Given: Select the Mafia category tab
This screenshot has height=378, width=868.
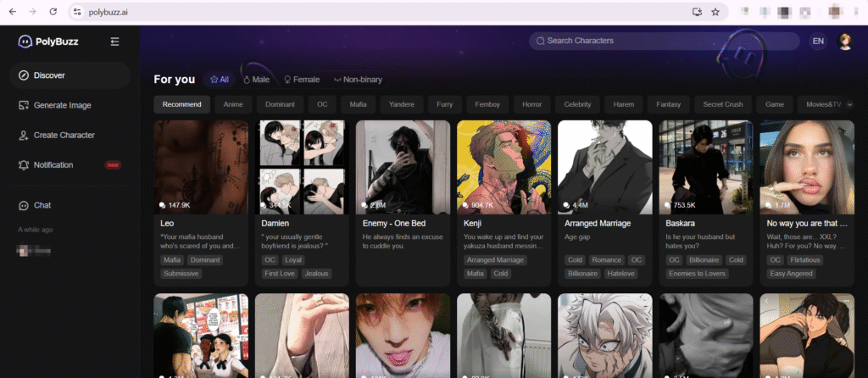Looking at the screenshot, I should [x=358, y=104].
